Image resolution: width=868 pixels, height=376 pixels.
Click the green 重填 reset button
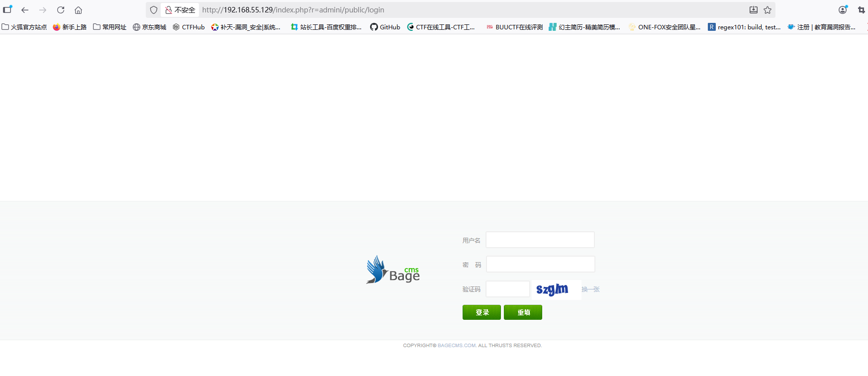[523, 312]
